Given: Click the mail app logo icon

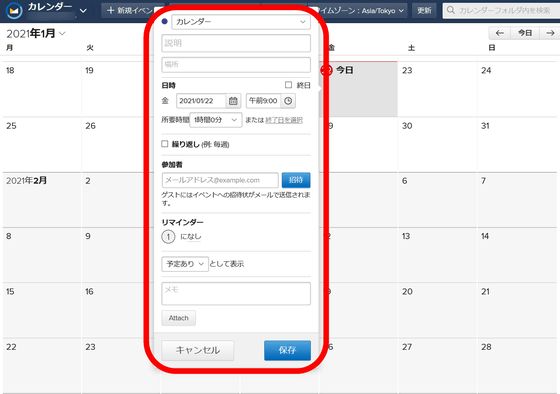Looking at the screenshot, I should (14, 11).
